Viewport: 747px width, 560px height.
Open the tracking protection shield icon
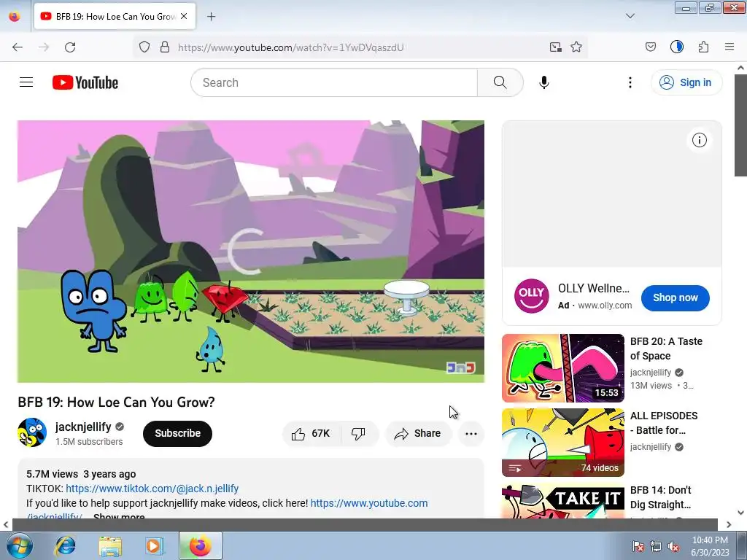(144, 47)
